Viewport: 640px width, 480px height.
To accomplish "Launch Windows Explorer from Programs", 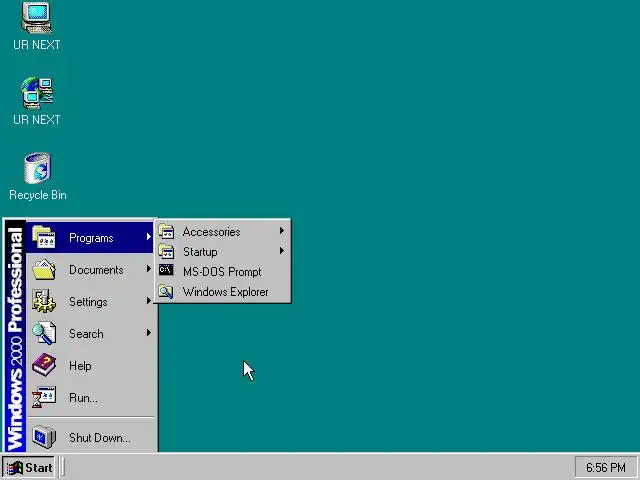I will coord(222,291).
